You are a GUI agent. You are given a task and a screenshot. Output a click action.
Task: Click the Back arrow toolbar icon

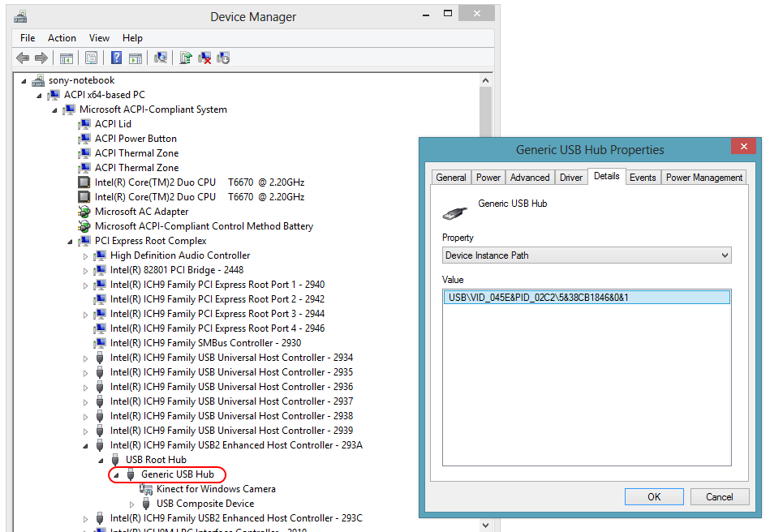[x=23, y=58]
